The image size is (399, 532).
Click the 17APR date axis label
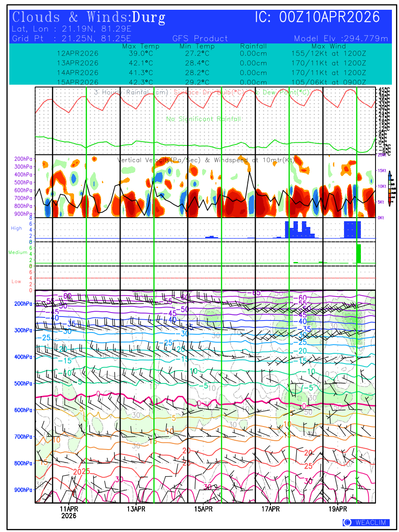[x=270, y=509]
